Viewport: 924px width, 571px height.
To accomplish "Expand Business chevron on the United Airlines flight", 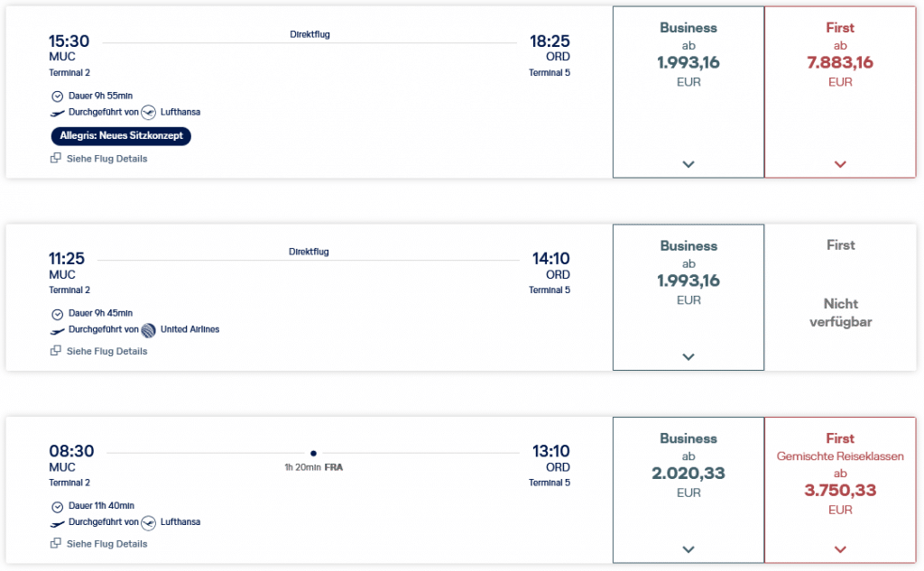I will point(688,357).
